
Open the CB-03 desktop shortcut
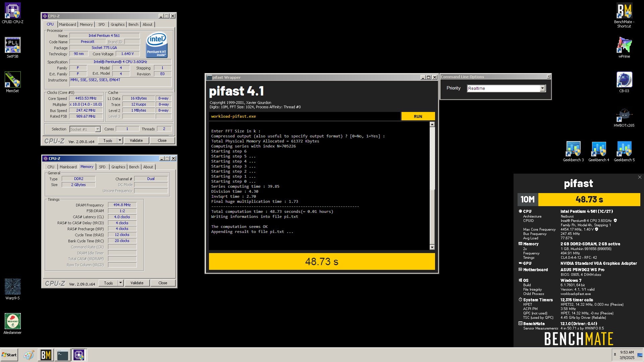624,82
